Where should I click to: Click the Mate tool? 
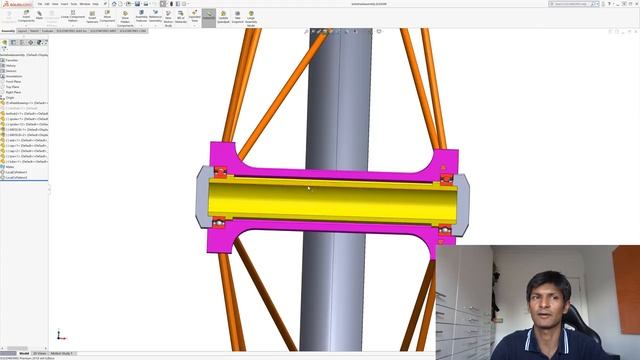coord(39,16)
